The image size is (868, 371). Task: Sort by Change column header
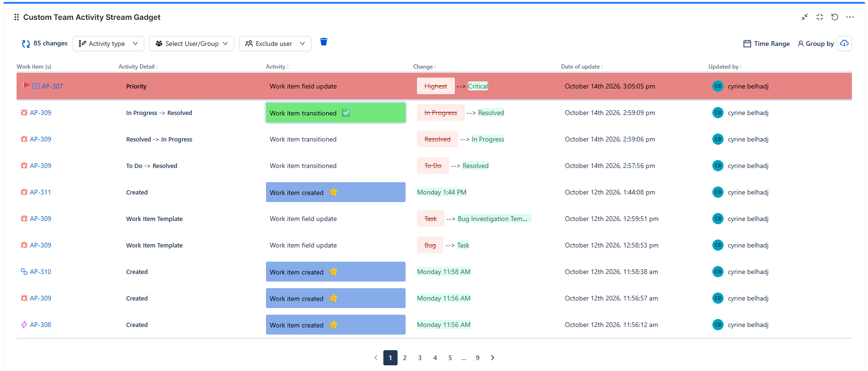pos(425,67)
